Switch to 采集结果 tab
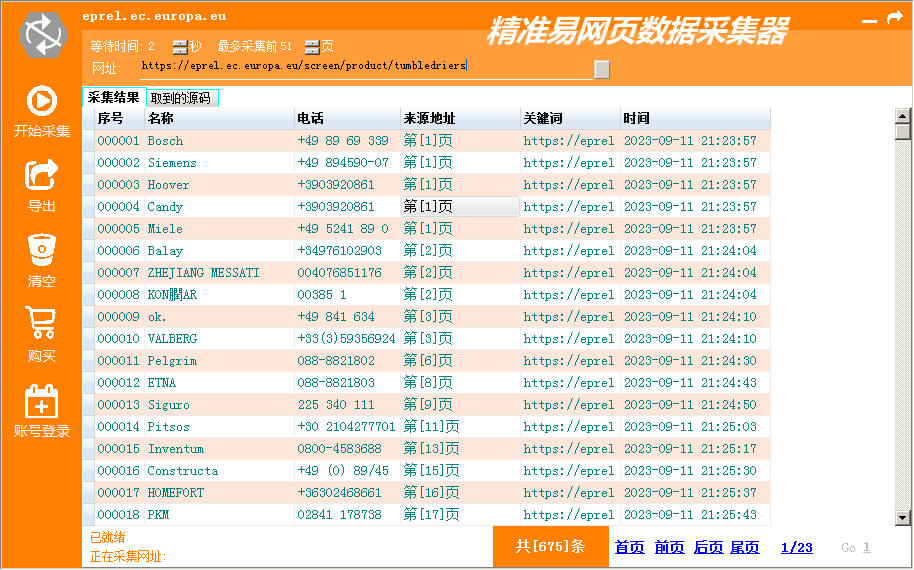 point(114,97)
